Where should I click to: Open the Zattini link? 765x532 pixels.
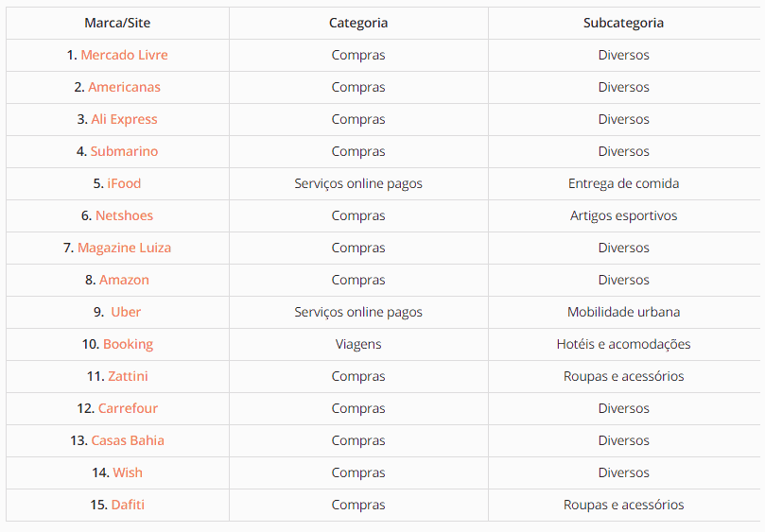click(x=128, y=376)
